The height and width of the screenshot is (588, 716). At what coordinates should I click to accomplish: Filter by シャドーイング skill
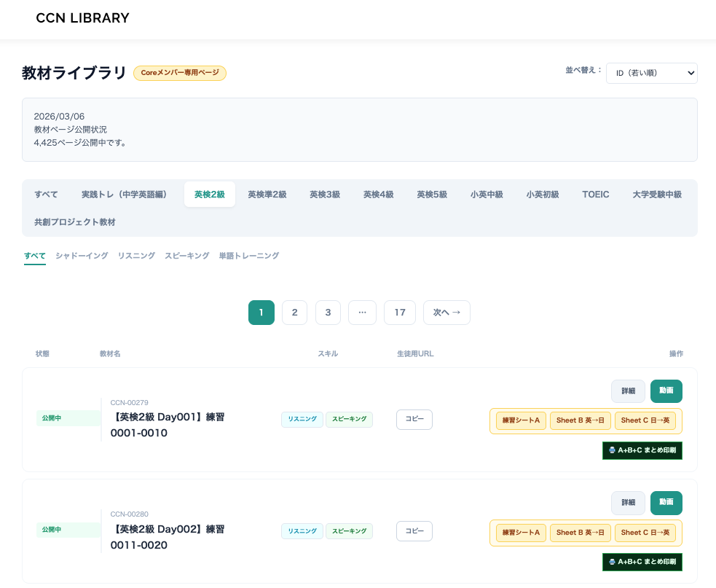pos(82,256)
